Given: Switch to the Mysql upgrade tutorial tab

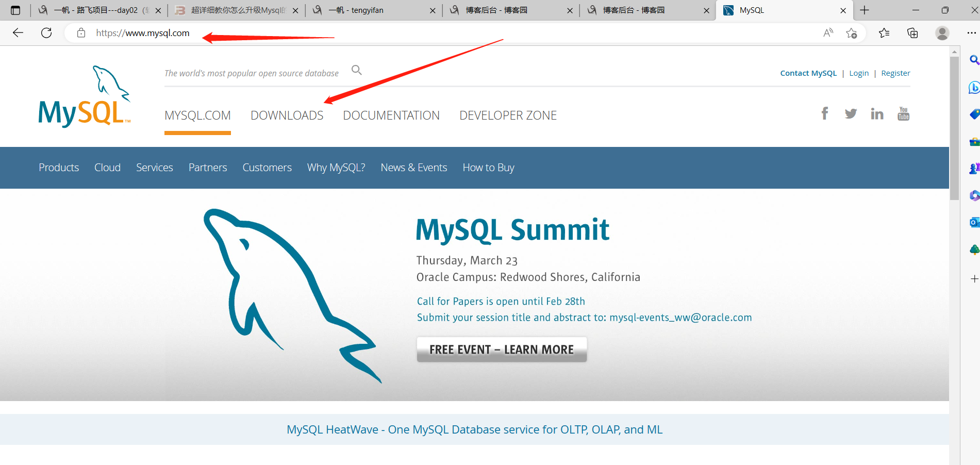Looking at the screenshot, I should pyautogui.click(x=237, y=10).
